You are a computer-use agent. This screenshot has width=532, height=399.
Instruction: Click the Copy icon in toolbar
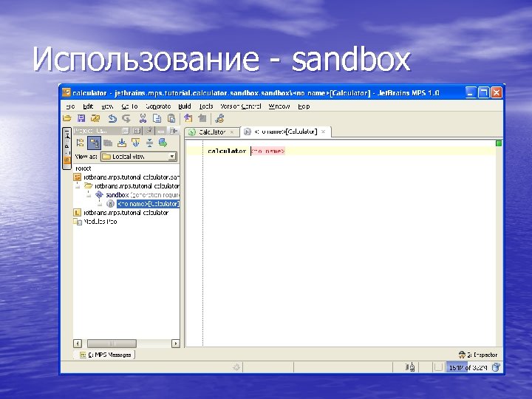click(157, 118)
